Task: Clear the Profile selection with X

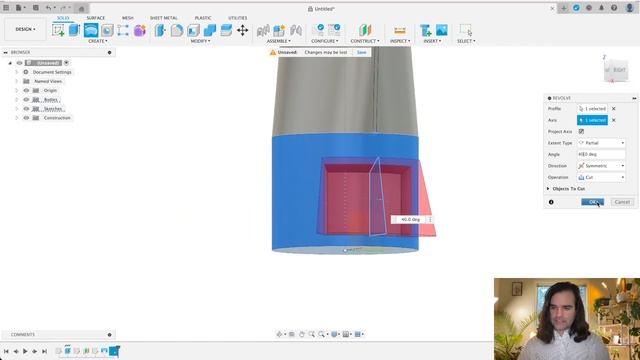Action: 613,109
